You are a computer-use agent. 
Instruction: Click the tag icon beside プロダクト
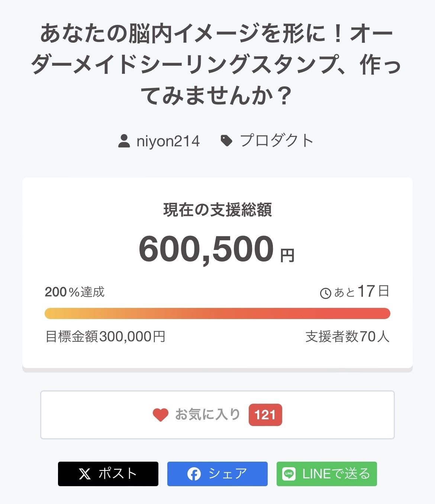226,141
